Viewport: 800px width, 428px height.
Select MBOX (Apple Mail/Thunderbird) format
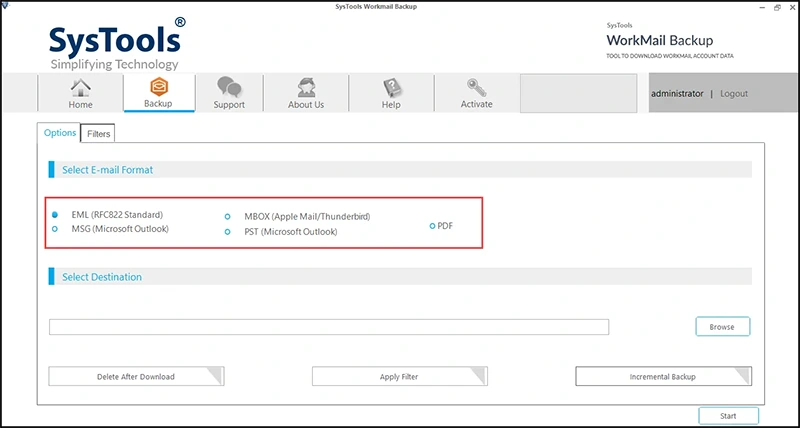pyautogui.click(x=228, y=217)
